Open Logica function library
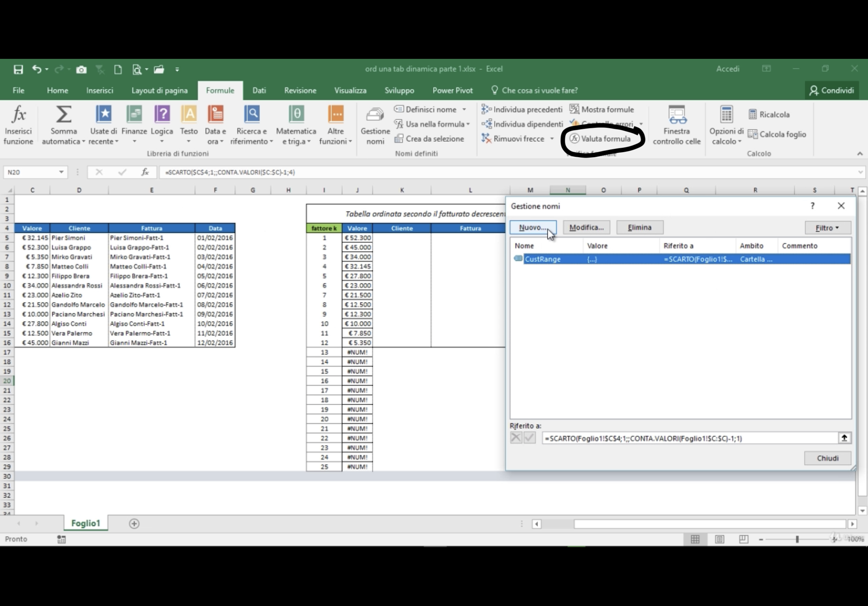Viewport: 868px width, 606px height. 162,125
